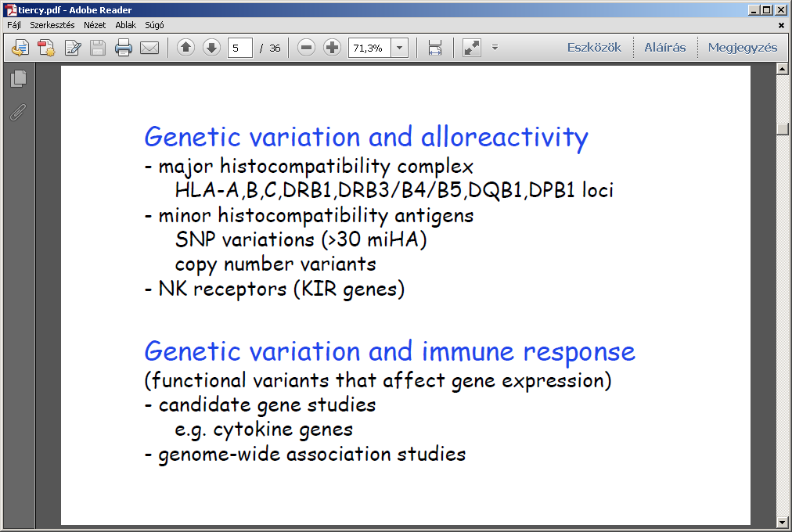
Task: Click the Adobe Reader title bar icon
Action: point(11,10)
